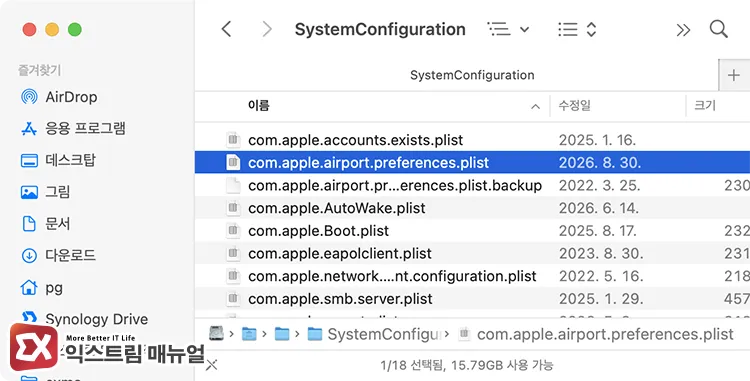Open 응용 프로그램 in the sidebar
The height and width of the screenshot is (381, 750).
click(x=85, y=128)
